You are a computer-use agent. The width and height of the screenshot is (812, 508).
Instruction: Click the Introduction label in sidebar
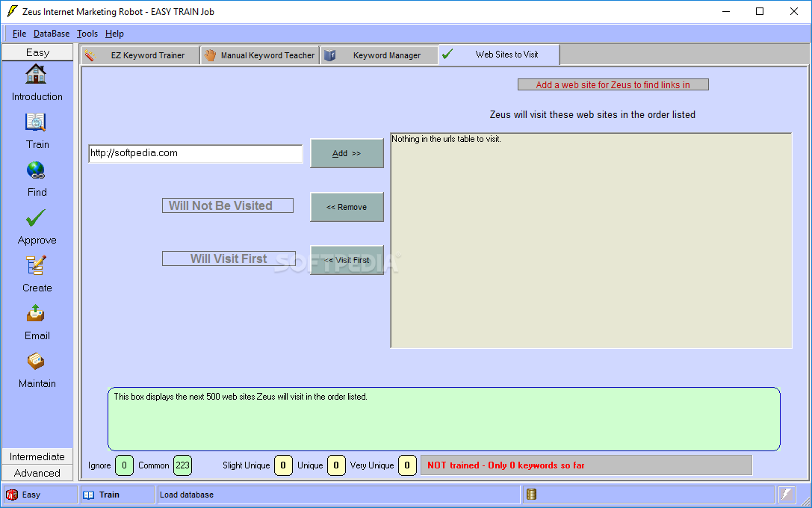[x=37, y=97]
